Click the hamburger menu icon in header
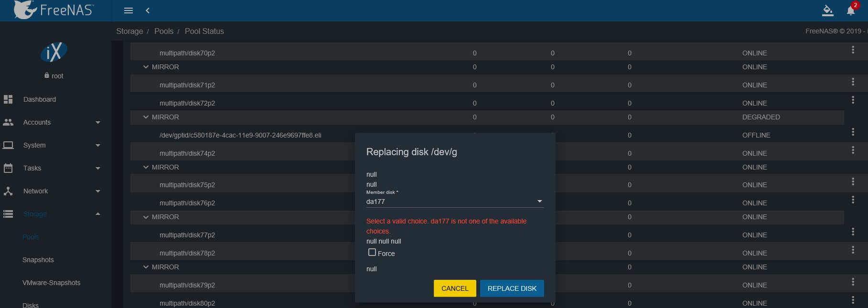This screenshot has width=868, height=308. pyautogui.click(x=128, y=11)
